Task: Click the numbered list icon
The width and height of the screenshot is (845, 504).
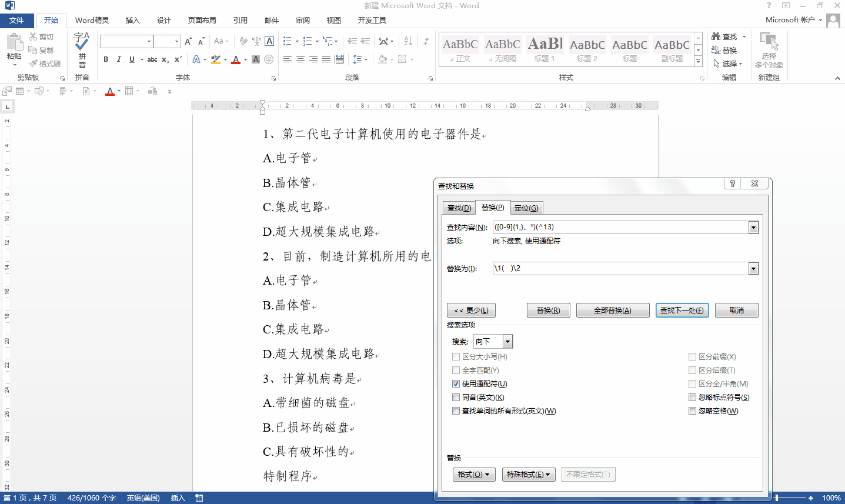Action: (x=307, y=41)
